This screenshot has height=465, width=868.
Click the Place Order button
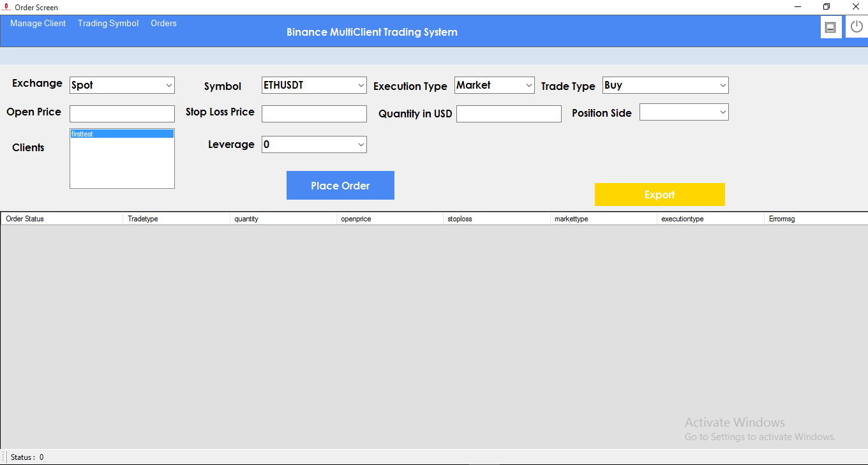point(340,186)
